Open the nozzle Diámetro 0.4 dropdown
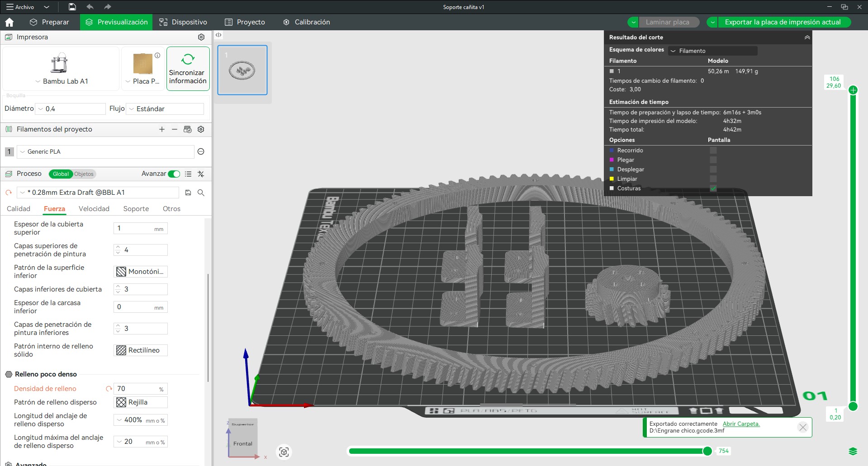The image size is (868, 466). [71, 109]
